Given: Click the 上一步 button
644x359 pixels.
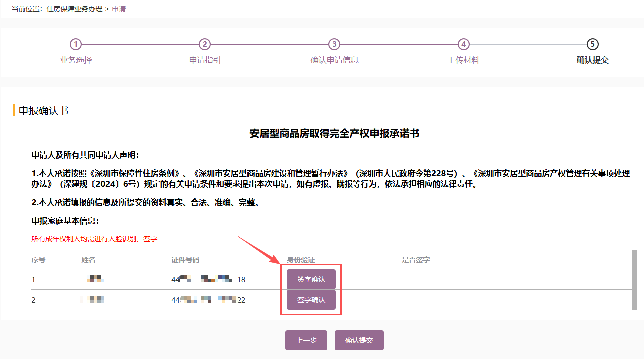Looking at the screenshot, I should point(306,340).
